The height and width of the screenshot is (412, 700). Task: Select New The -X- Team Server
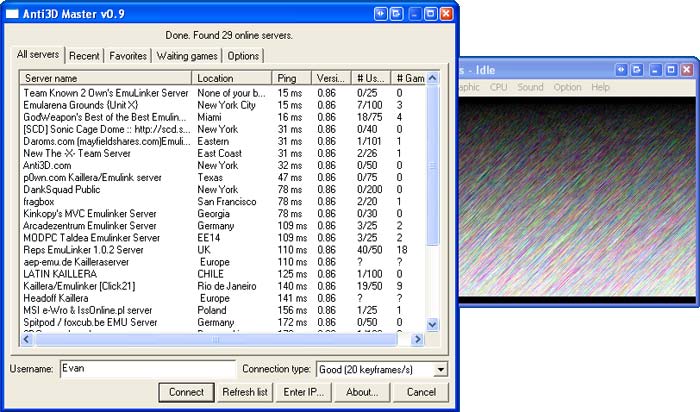pos(223,153)
